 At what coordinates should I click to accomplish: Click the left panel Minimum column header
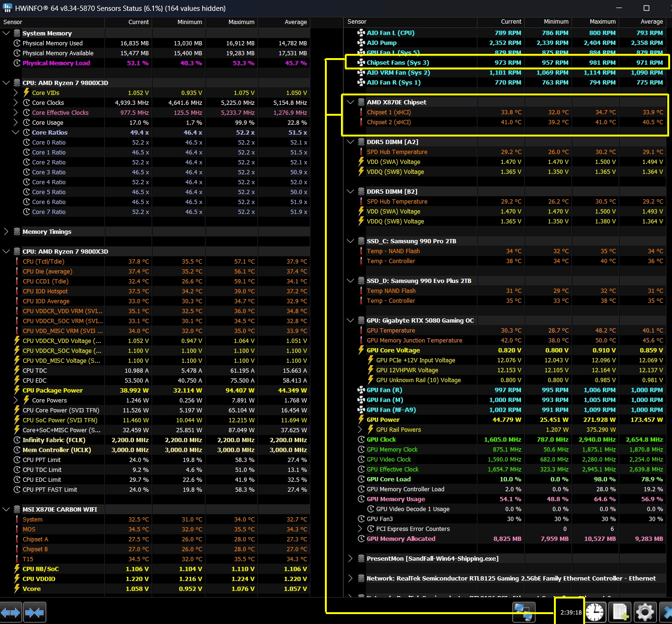(x=179, y=22)
